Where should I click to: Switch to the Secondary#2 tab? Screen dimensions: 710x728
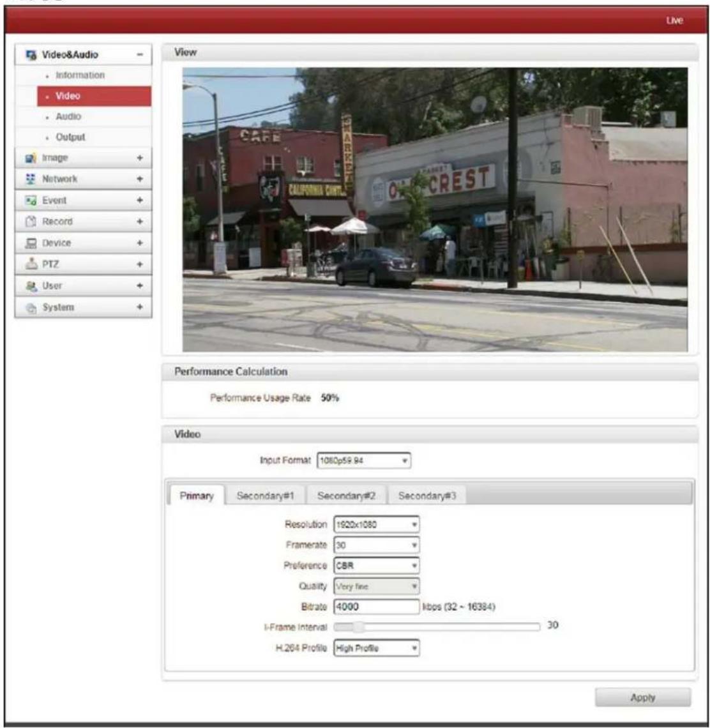coord(347,496)
